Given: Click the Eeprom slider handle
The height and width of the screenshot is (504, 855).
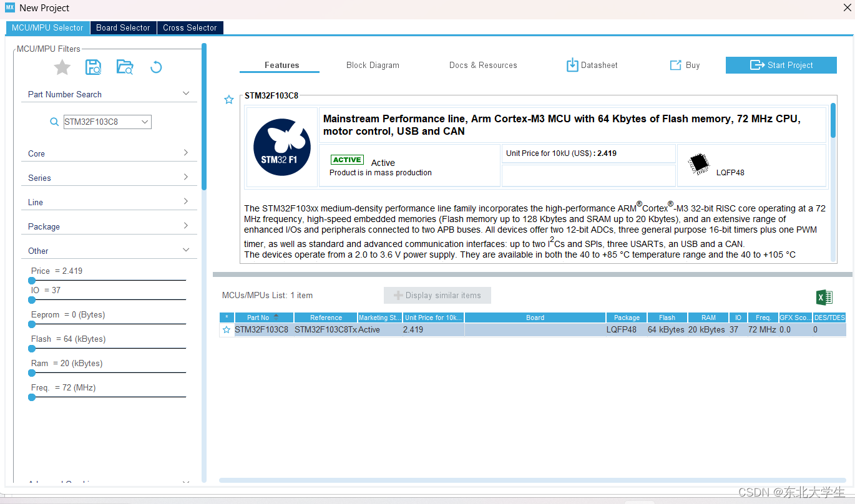Looking at the screenshot, I should coord(32,324).
